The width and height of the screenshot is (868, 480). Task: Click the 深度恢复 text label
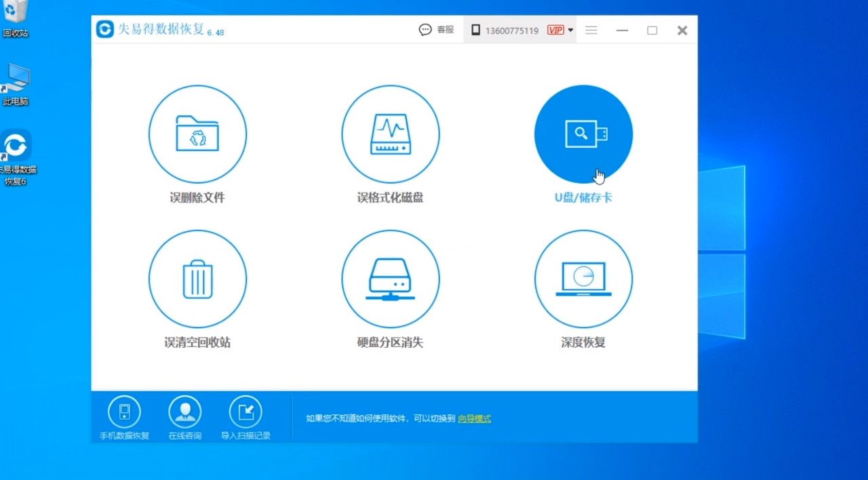pyautogui.click(x=583, y=342)
